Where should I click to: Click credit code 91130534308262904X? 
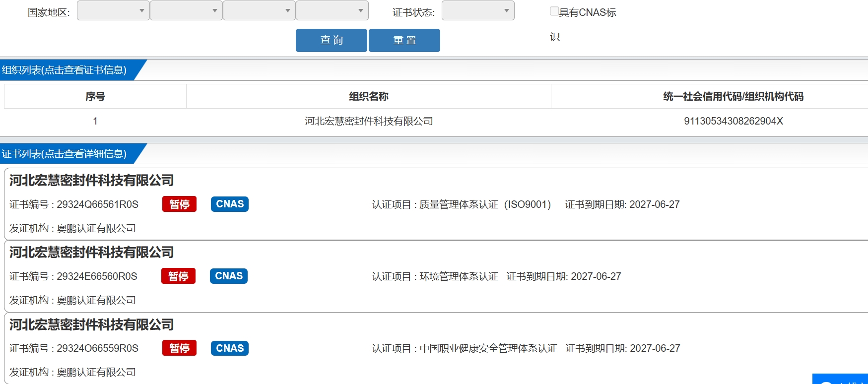coord(733,121)
